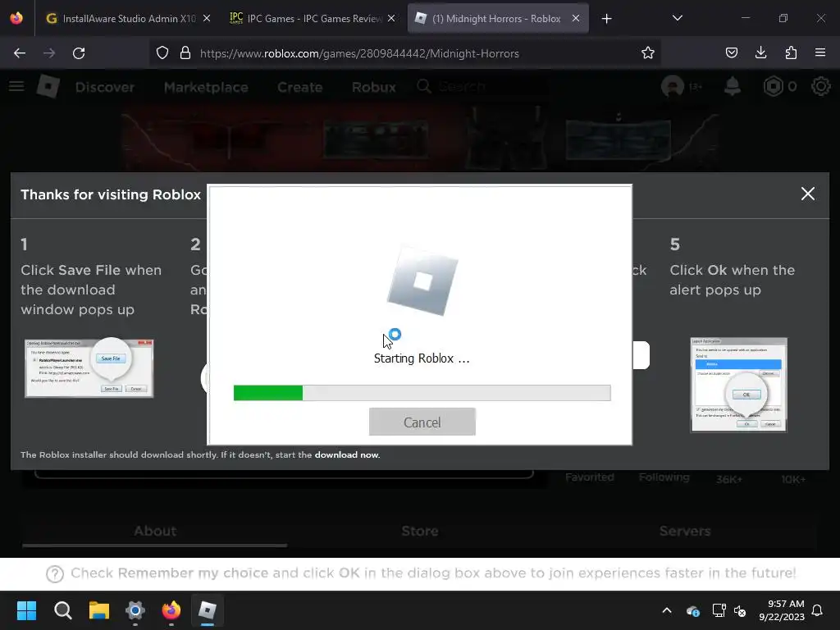Click the Save File instruction thumbnail
Image resolution: width=840 pixels, height=630 pixels.
click(89, 367)
